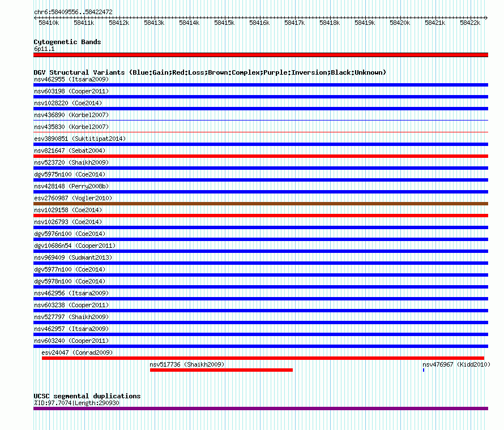Click the red nsv821647 loss bar

pyautogui.click(x=260, y=156)
